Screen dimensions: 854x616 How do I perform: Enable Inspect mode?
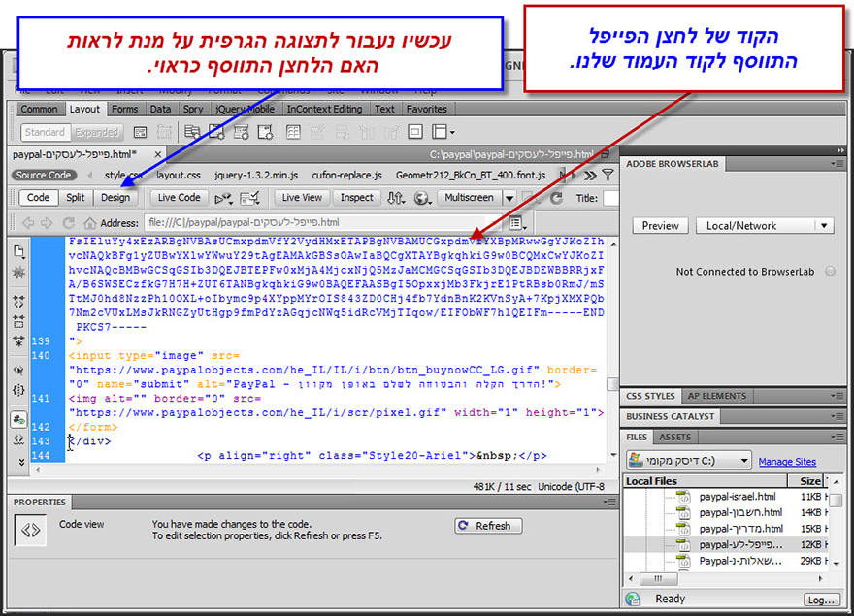coord(357,198)
